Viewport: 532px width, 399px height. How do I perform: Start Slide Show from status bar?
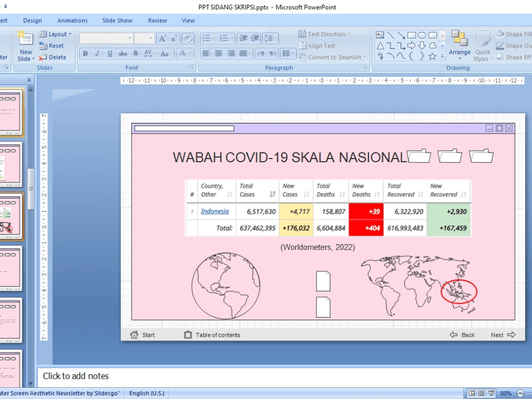coord(491,393)
